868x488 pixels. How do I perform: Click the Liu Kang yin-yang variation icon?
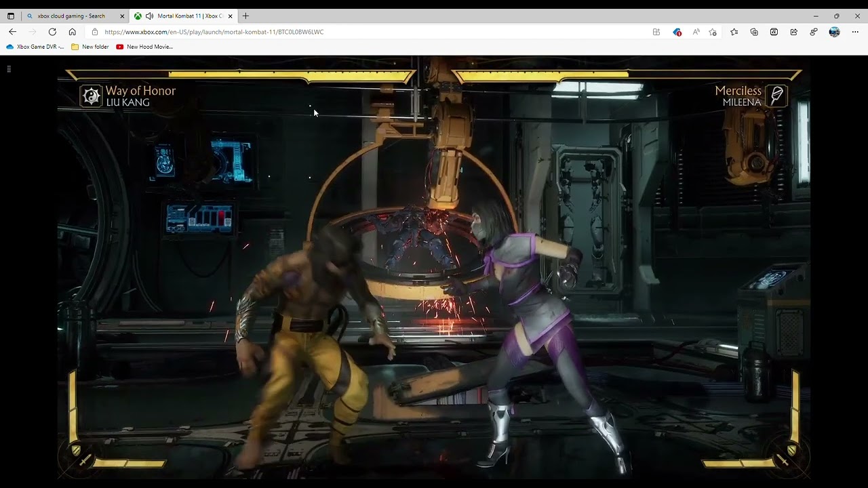[91, 96]
